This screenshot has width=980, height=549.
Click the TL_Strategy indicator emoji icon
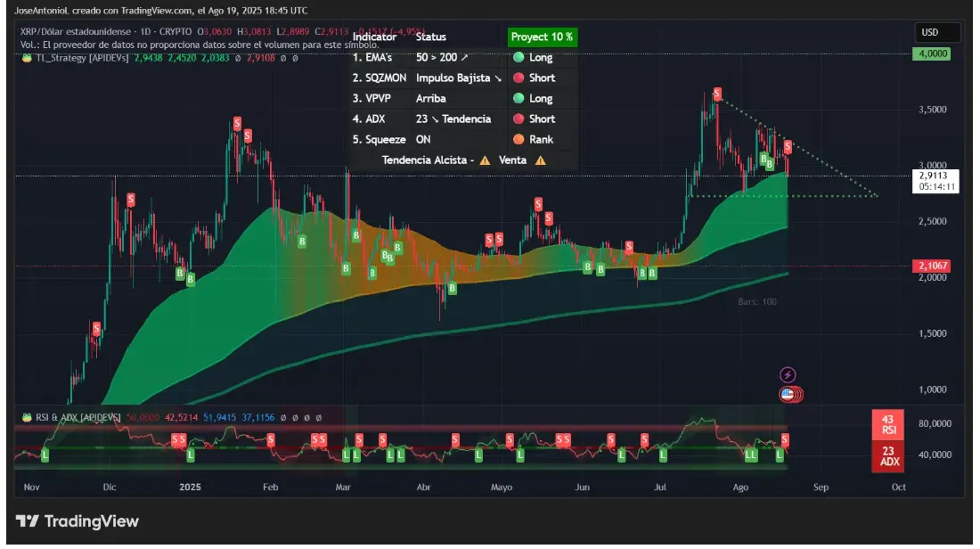pos(26,58)
